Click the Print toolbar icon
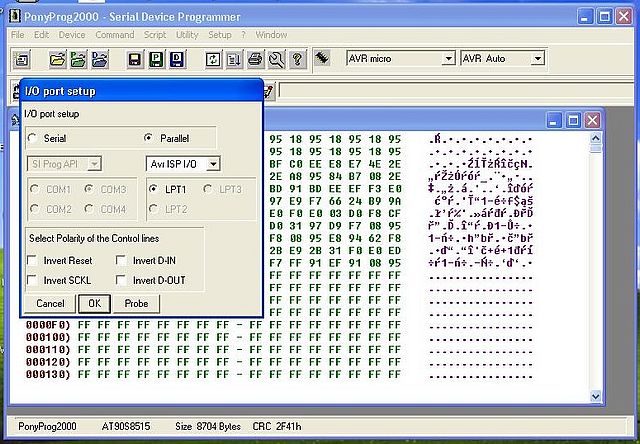Image resolution: width=640 pixels, height=444 pixels. pos(256,60)
